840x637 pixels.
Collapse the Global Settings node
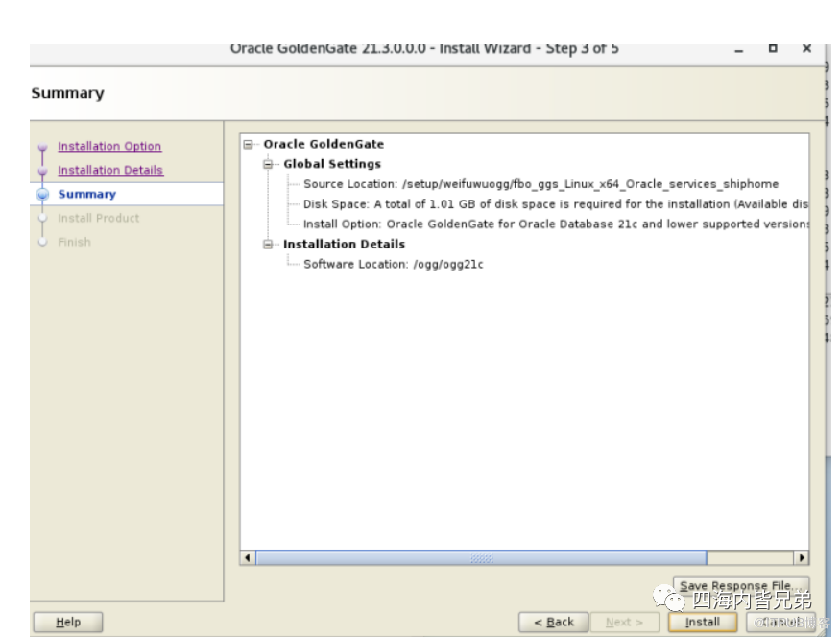268,164
